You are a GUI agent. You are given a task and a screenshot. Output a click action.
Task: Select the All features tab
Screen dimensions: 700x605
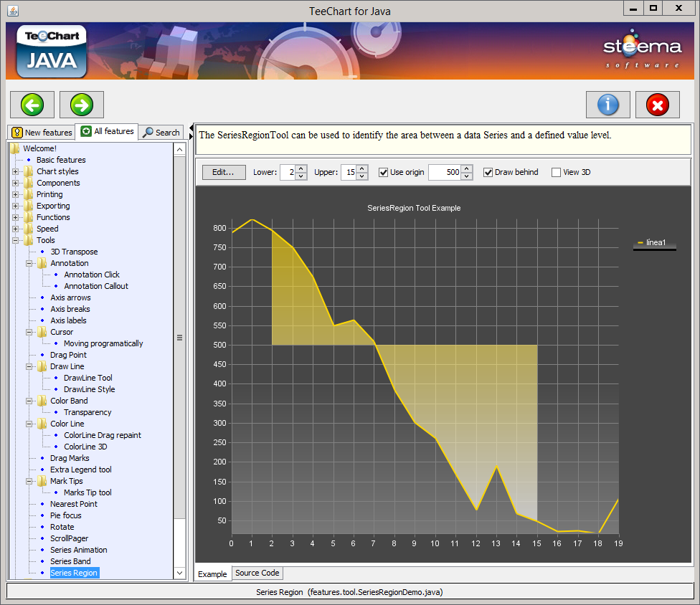[x=107, y=131]
